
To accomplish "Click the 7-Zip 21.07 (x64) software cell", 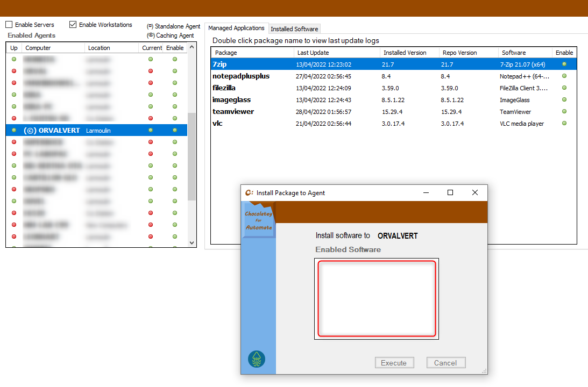I will (x=522, y=64).
